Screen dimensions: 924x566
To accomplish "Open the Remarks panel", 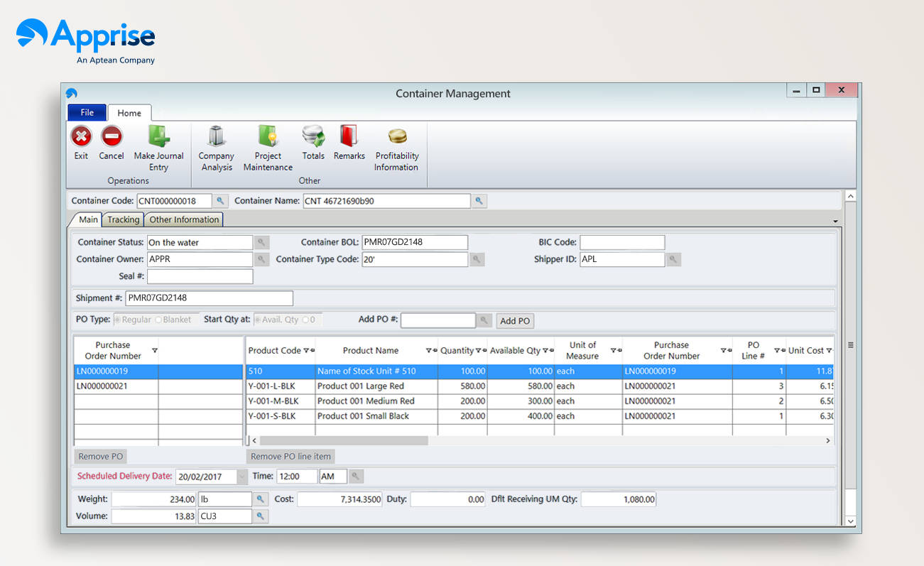I will 349,146.
